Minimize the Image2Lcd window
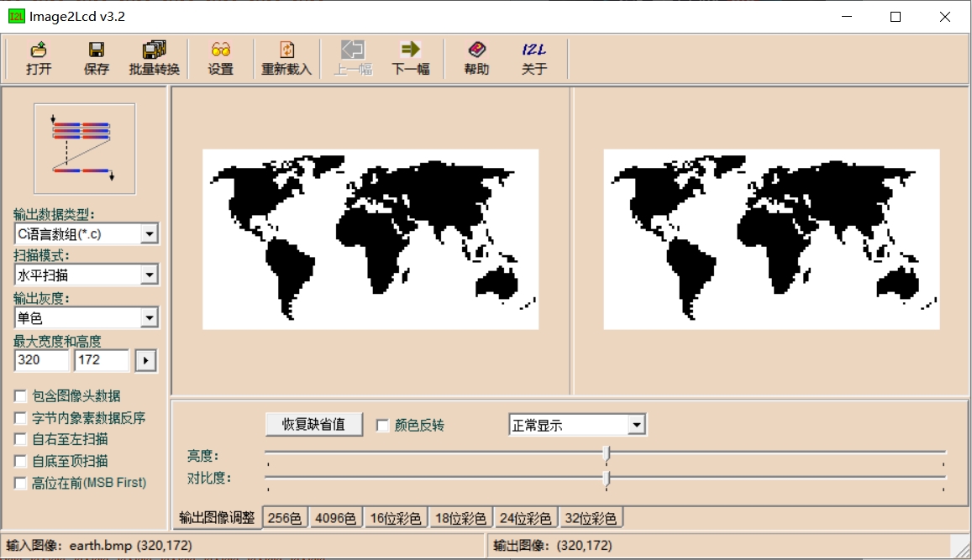This screenshot has height=560, width=972. [847, 17]
